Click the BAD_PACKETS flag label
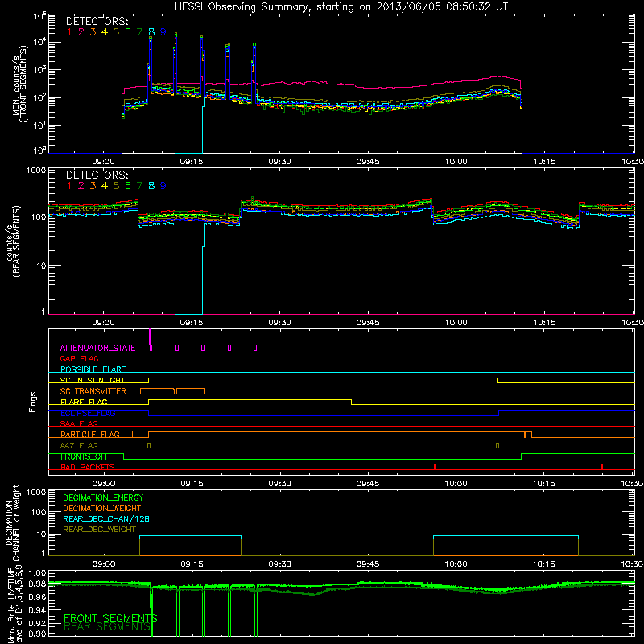 point(88,467)
